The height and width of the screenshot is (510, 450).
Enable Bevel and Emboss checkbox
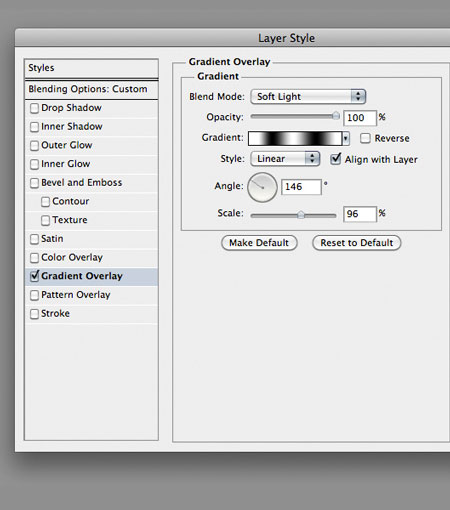click(34, 183)
